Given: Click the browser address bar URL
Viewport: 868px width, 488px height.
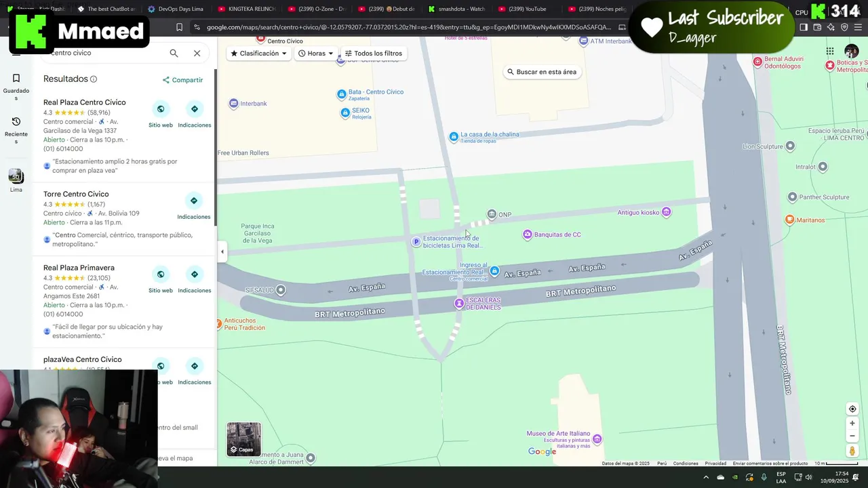Looking at the screenshot, I should click(x=408, y=27).
